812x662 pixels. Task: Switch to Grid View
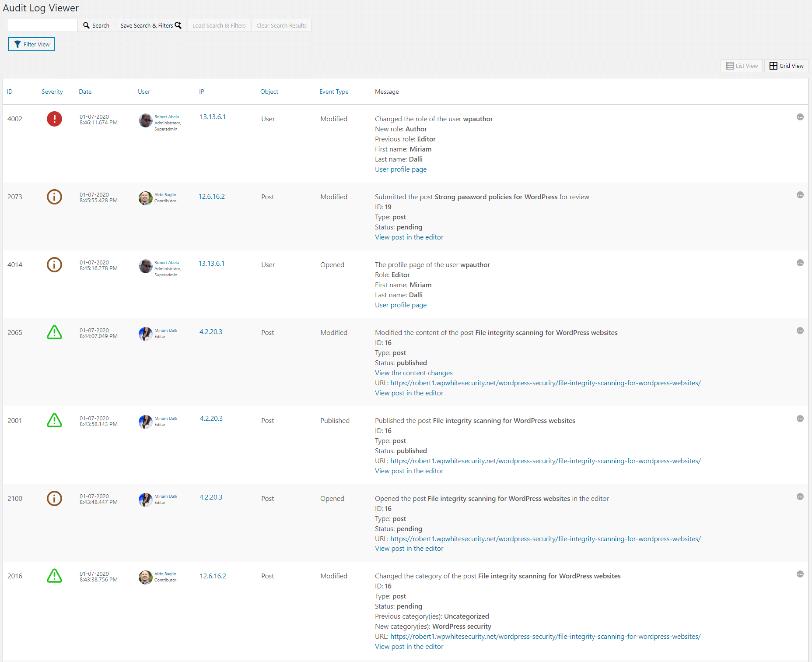[x=786, y=66]
